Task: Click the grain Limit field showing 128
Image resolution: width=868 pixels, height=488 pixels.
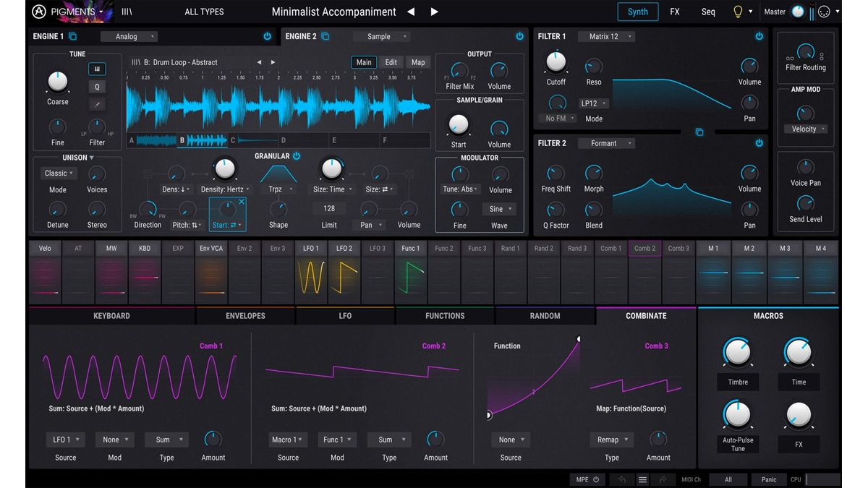Action: 329,208
